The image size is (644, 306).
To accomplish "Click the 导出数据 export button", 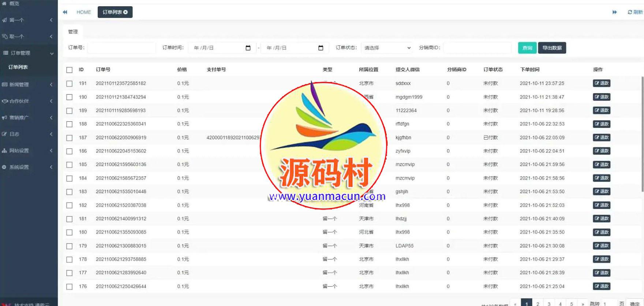I will [x=552, y=48].
